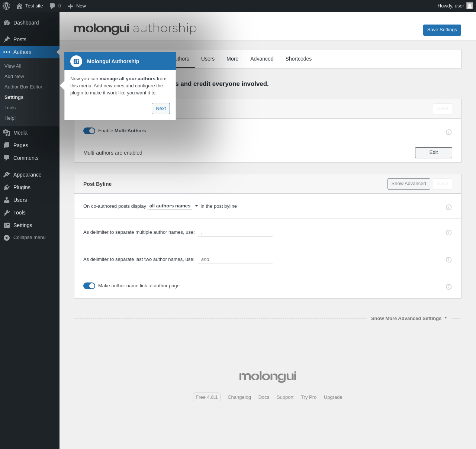Click the Dashboard gauge icon
476x449 pixels.
click(7, 23)
